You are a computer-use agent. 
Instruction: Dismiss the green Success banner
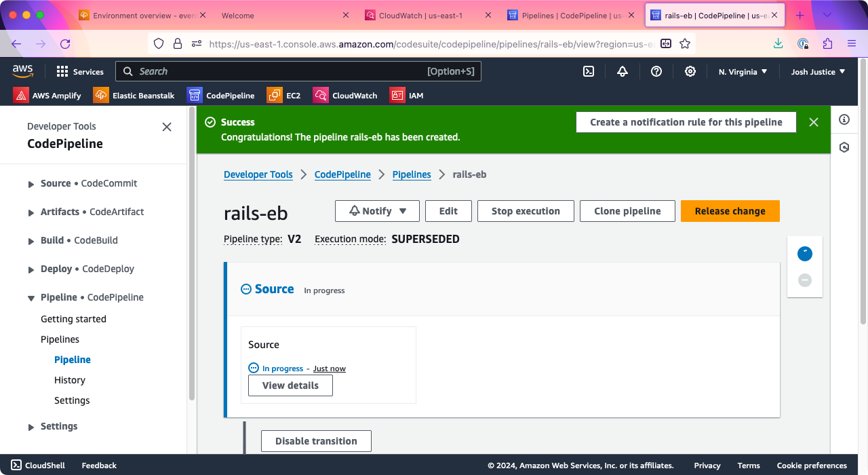[x=814, y=122]
